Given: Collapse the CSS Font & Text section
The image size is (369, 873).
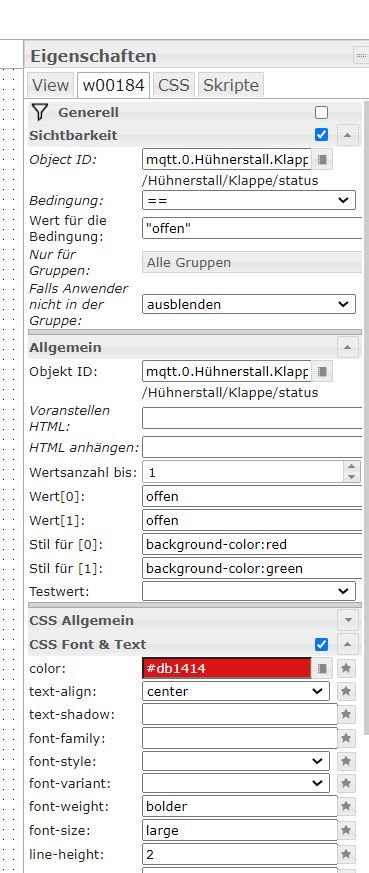Looking at the screenshot, I should click(348, 645).
